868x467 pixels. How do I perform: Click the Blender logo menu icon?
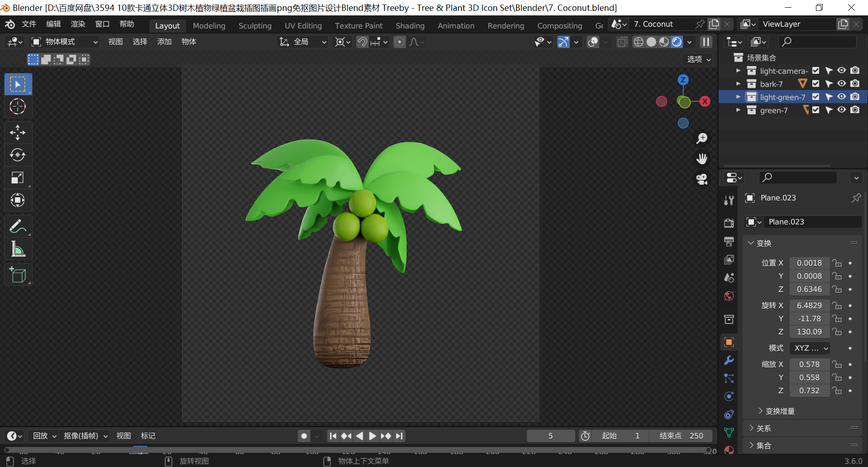[10, 24]
